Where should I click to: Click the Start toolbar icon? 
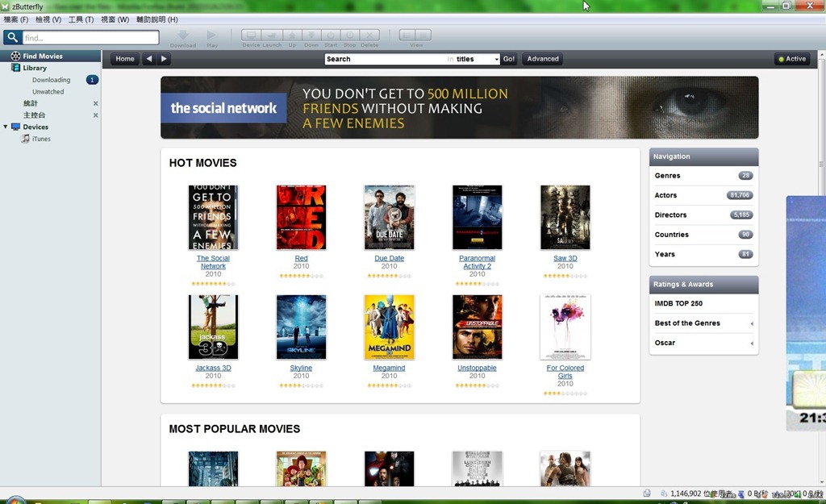(x=331, y=35)
